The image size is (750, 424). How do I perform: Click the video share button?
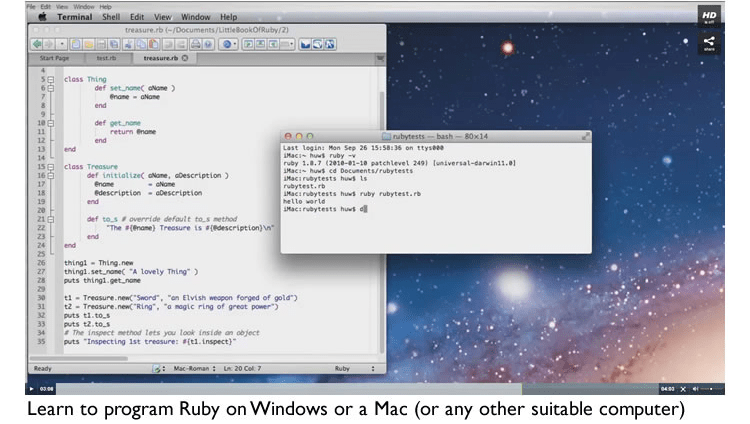709,43
